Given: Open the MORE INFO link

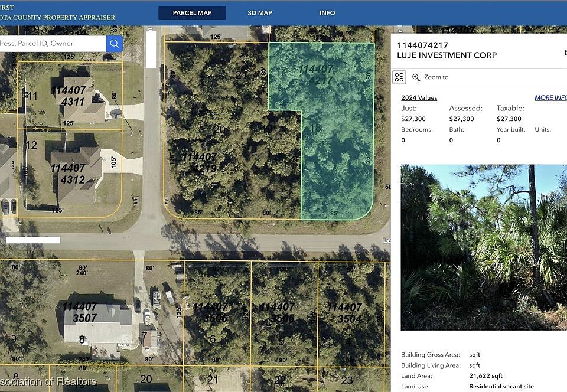Looking at the screenshot, I should [x=550, y=97].
